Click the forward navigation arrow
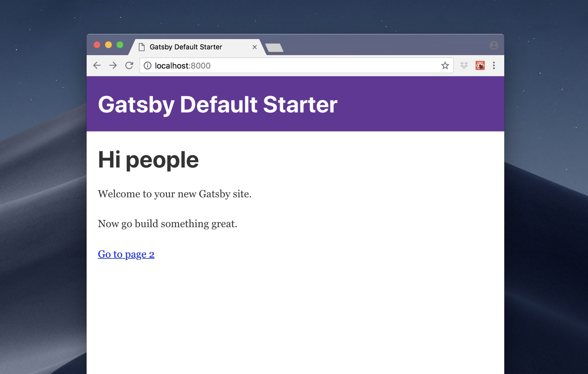Image resolution: width=588 pixels, height=374 pixels. 113,65
